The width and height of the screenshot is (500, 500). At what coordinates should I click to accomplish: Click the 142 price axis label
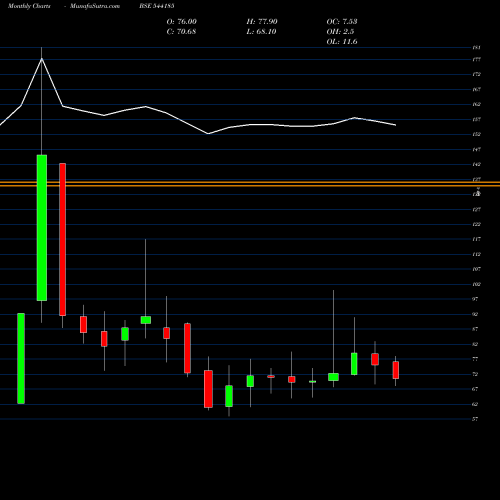(x=477, y=164)
